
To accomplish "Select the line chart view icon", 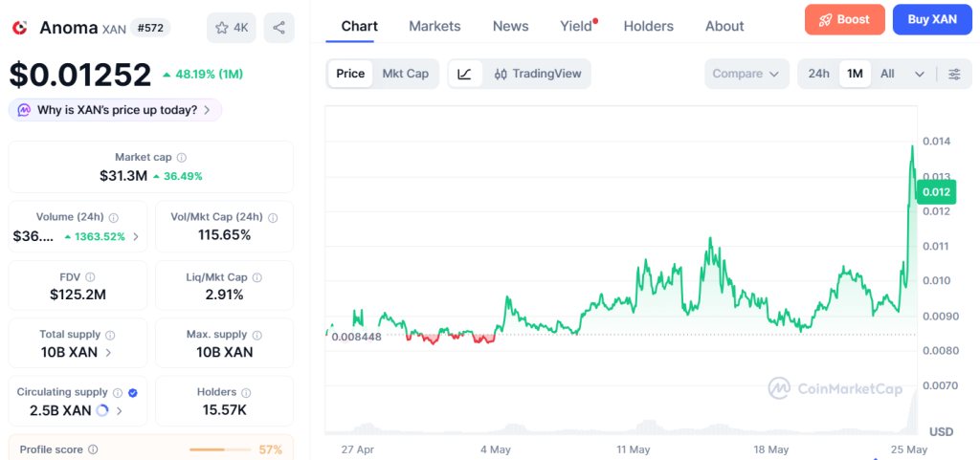I will [x=464, y=74].
